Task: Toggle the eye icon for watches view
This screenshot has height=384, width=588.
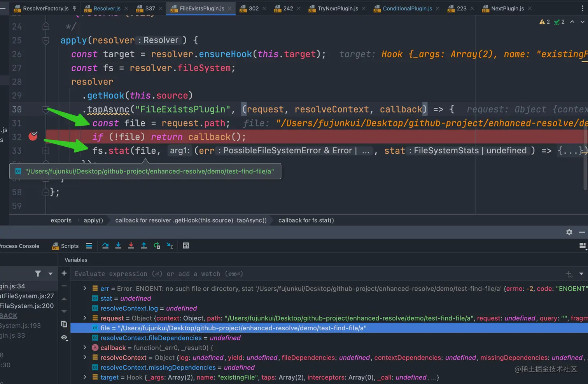Action: coord(64,338)
